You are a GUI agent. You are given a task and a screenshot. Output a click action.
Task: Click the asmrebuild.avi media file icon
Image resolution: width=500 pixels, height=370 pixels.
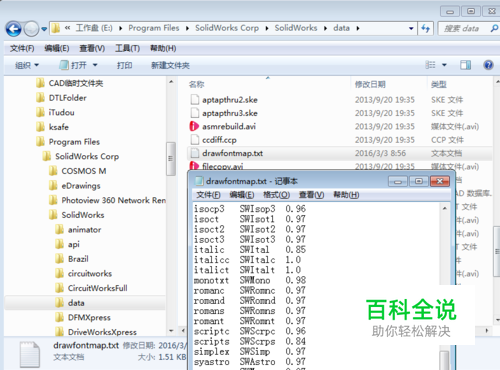coord(194,126)
